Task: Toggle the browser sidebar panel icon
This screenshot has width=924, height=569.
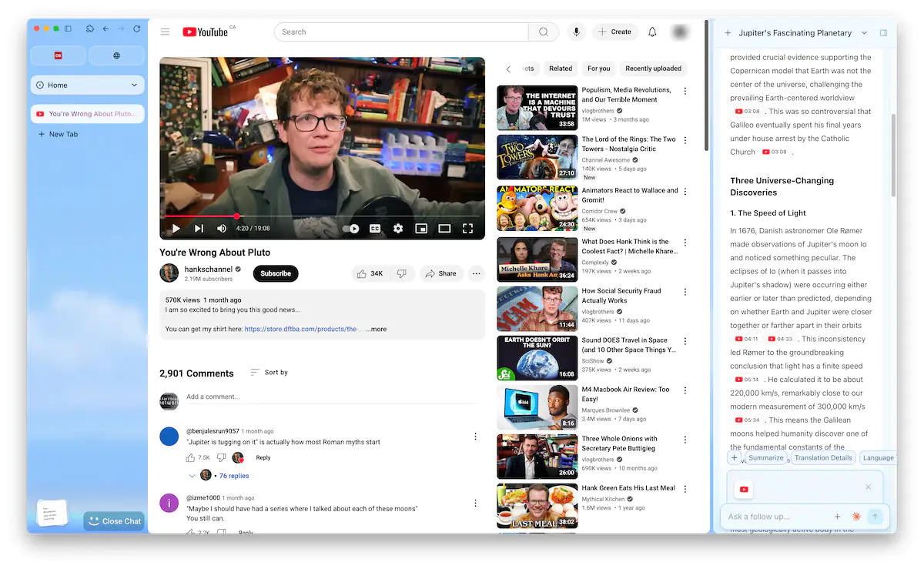Action: [x=69, y=28]
